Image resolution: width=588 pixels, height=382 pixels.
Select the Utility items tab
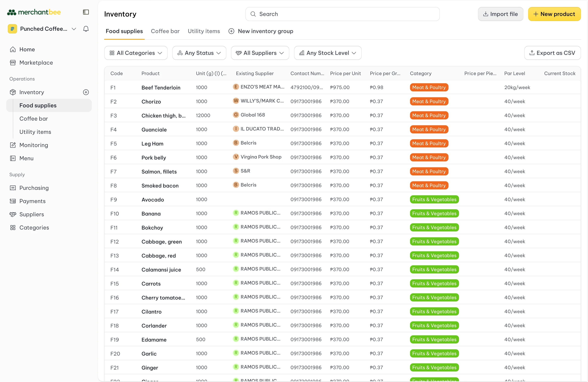click(204, 31)
